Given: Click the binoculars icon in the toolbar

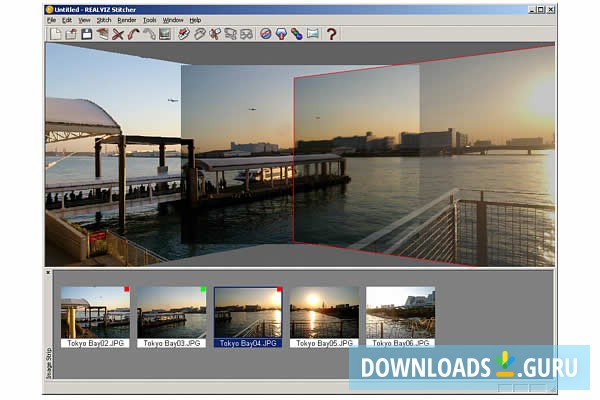Looking at the screenshot, I should coord(245,34).
